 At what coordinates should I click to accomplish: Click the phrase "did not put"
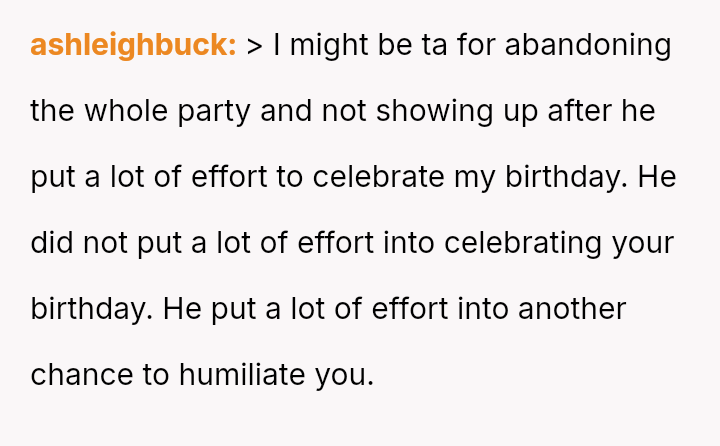[x=104, y=243]
